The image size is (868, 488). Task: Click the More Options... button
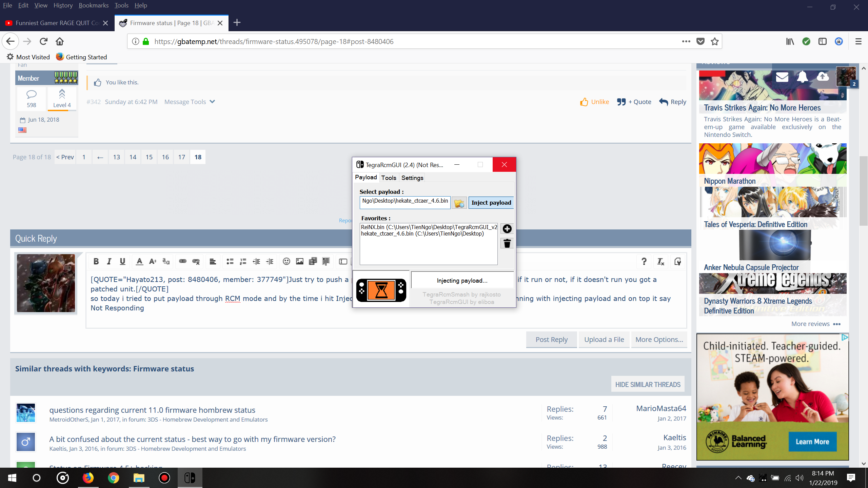[x=659, y=339]
